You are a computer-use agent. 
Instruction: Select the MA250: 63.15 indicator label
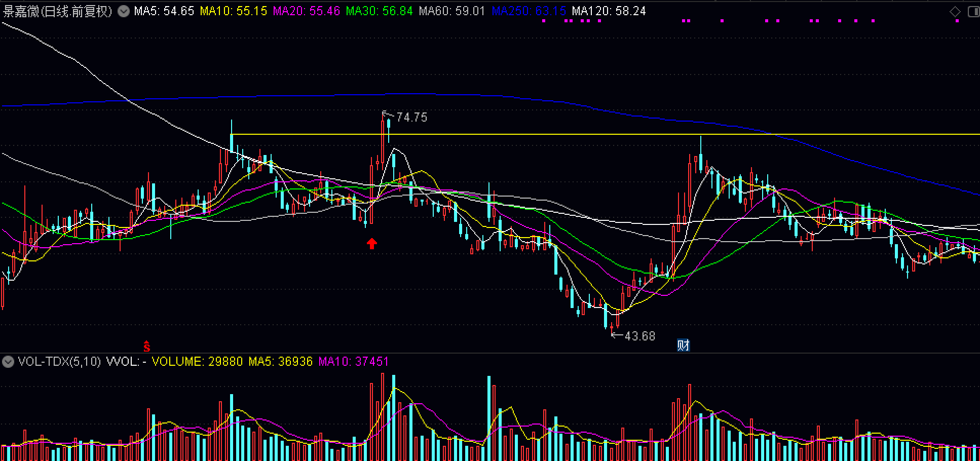pos(529,11)
